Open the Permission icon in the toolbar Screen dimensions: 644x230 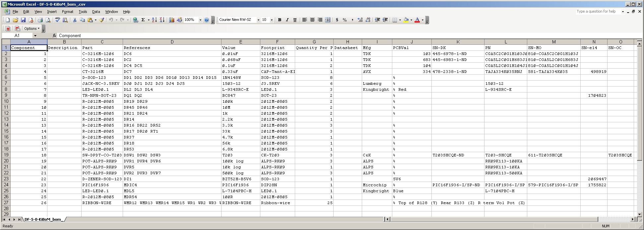tap(31, 20)
